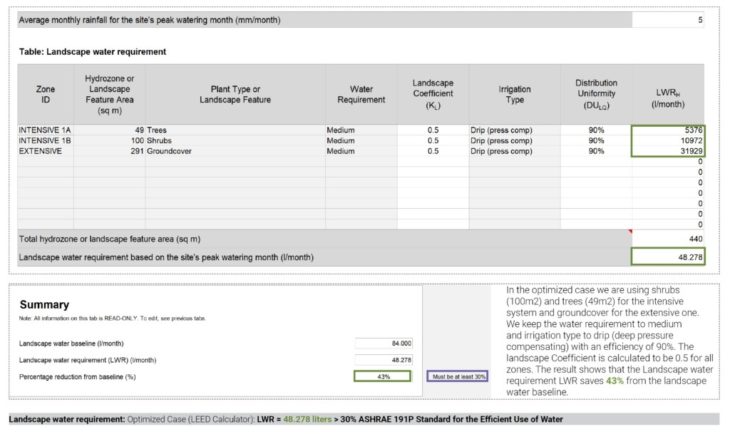Viewport: 730px width, 434px height.
Task: Open Water Requirement cell for Trees row
Action: (360, 130)
